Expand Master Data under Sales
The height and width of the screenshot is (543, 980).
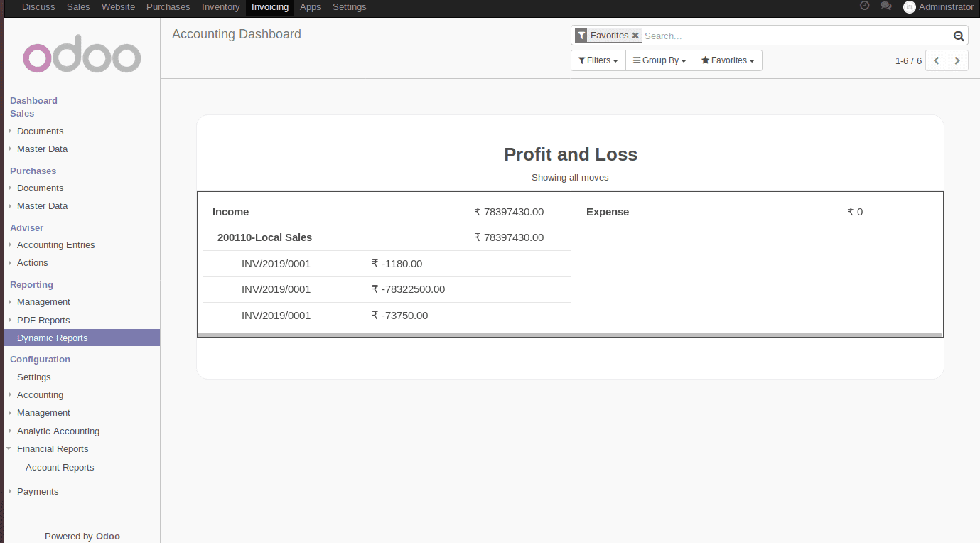pos(42,149)
